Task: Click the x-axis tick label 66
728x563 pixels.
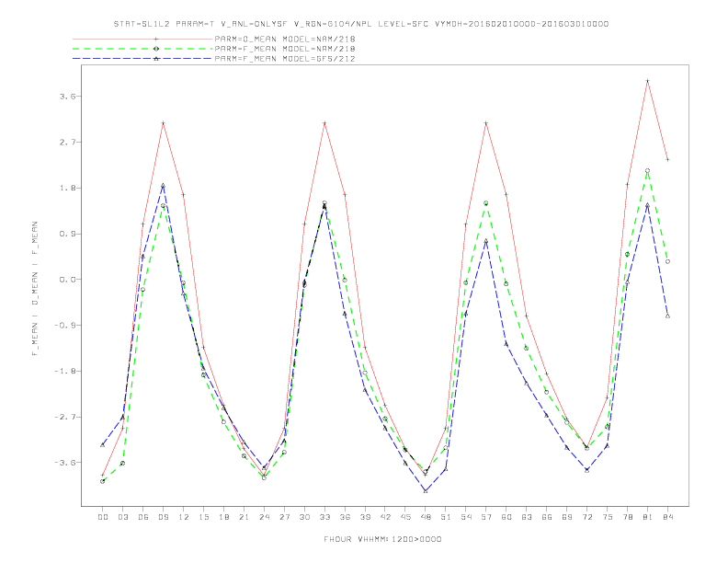Action: tap(547, 517)
